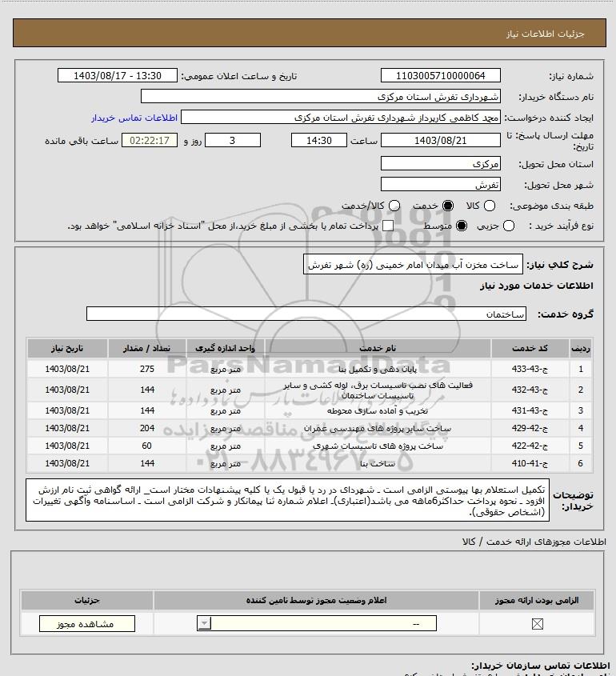The image size is (616, 676).
Task: Click service code ج-42-422
Action: point(530,446)
